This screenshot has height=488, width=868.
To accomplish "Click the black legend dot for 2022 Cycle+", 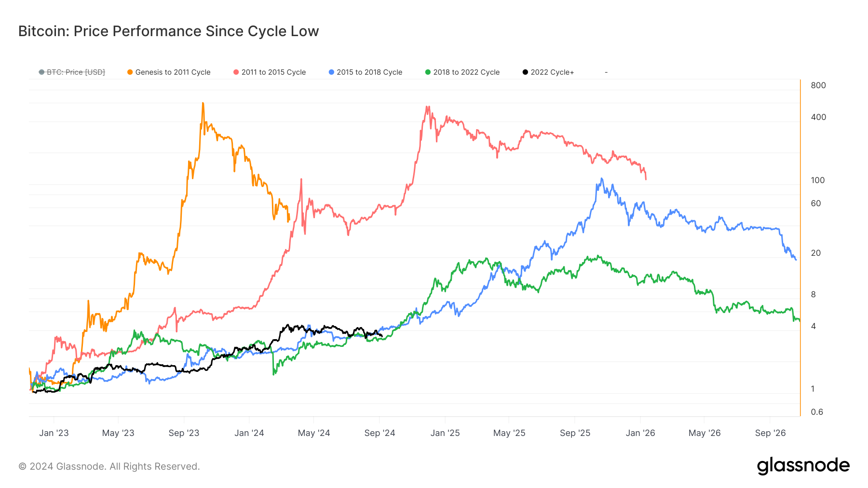I will tap(525, 72).
